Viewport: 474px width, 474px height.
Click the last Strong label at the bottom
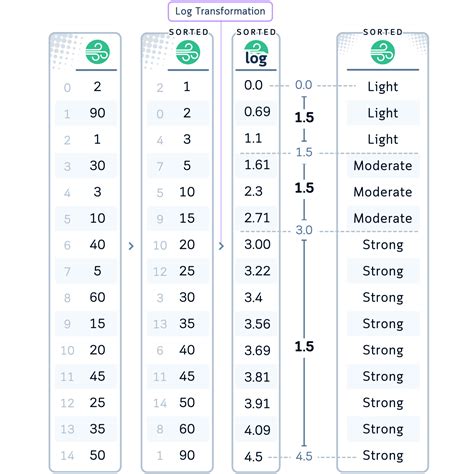coord(383,455)
